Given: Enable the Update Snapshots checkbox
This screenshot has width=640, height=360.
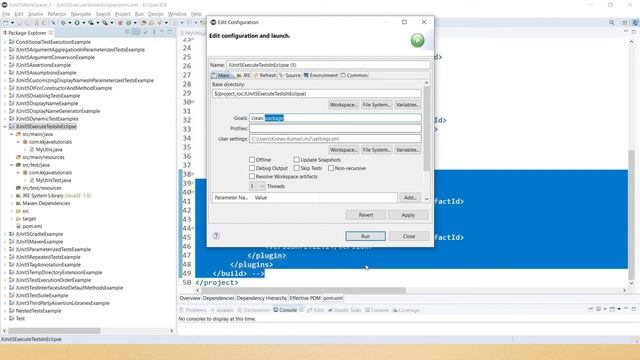Looking at the screenshot, I should tap(297, 160).
